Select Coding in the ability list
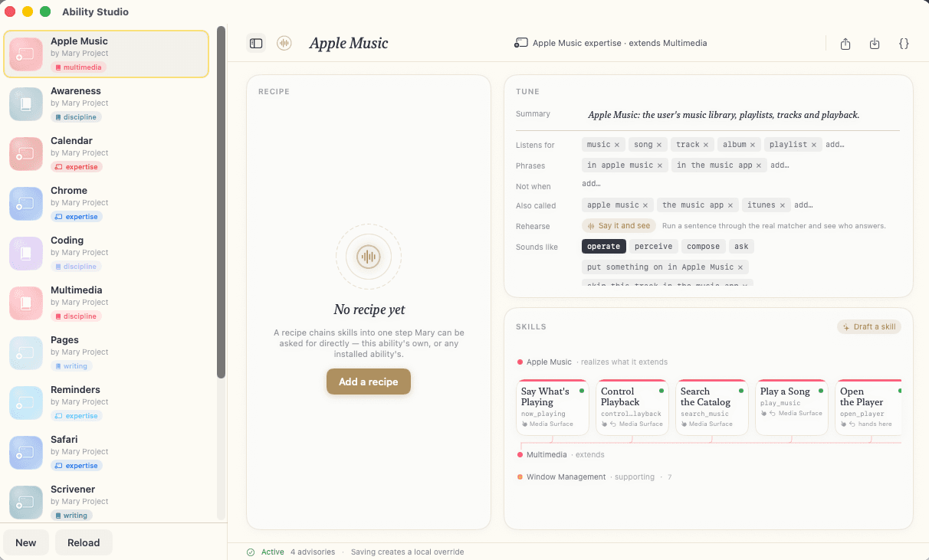 pos(107,254)
